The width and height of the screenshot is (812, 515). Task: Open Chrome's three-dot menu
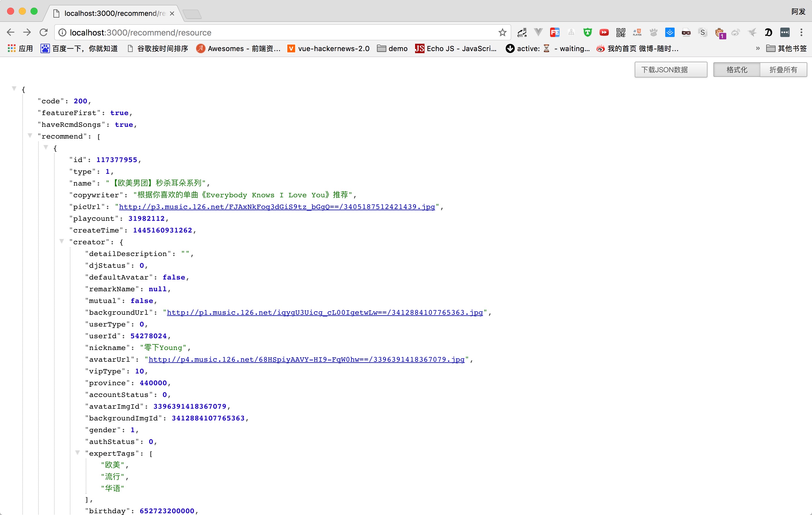point(801,32)
